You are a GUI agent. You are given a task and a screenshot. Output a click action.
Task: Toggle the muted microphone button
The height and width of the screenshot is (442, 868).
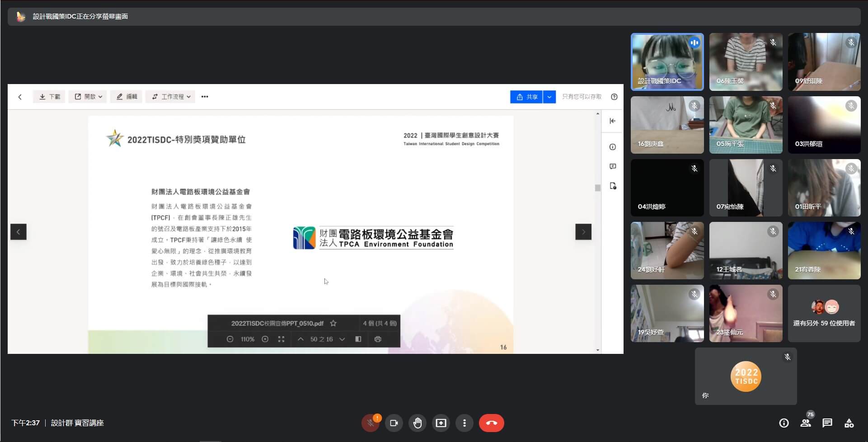pos(370,423)
